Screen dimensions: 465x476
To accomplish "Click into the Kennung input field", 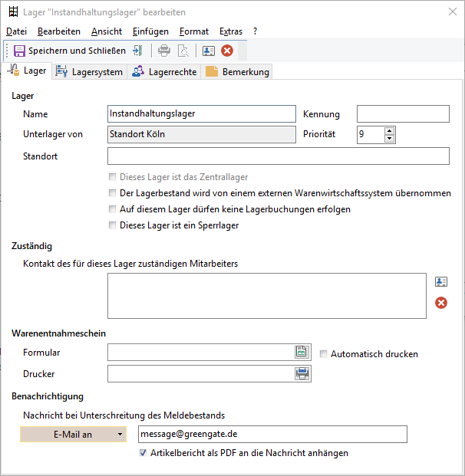I will pos(403,114).
